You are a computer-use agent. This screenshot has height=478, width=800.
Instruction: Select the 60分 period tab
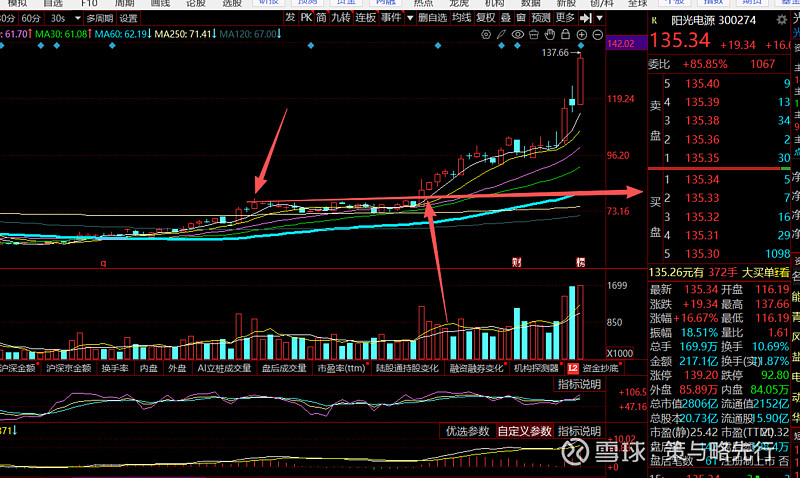31,18
